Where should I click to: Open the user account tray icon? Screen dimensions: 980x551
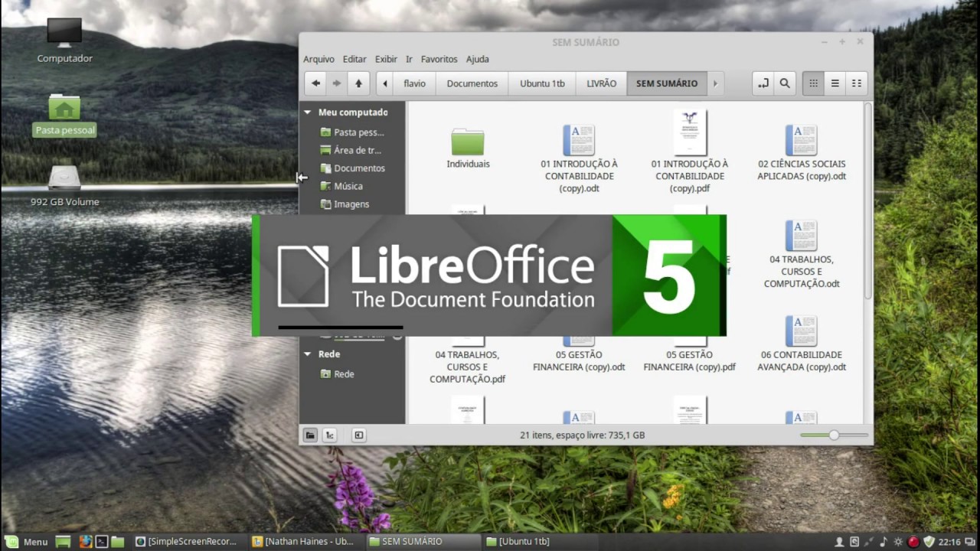(840, 542)
